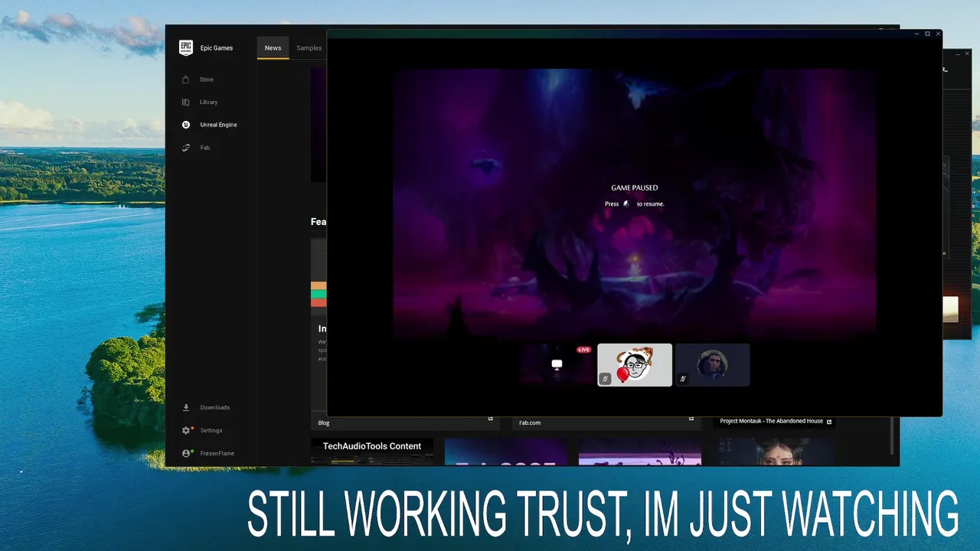Click the Epic Games title text
The width and height of the screenshot is (980, 551).
(x=217, y=47)
